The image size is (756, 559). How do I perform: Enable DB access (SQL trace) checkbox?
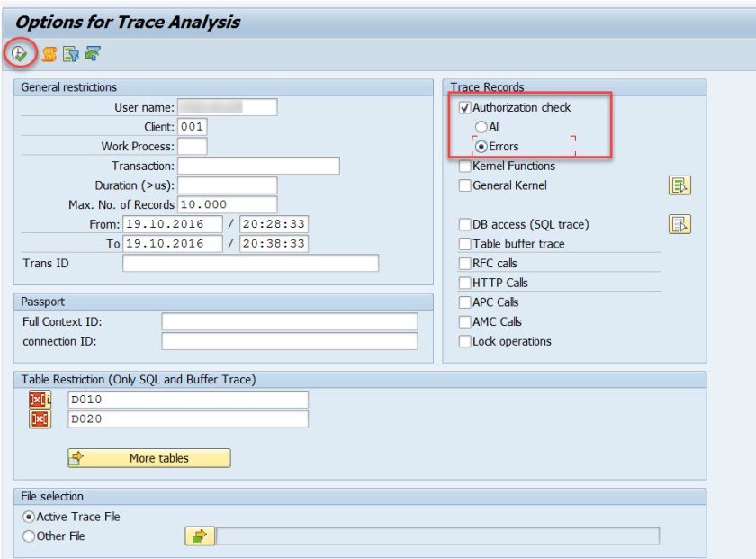[x=464, y=224]
